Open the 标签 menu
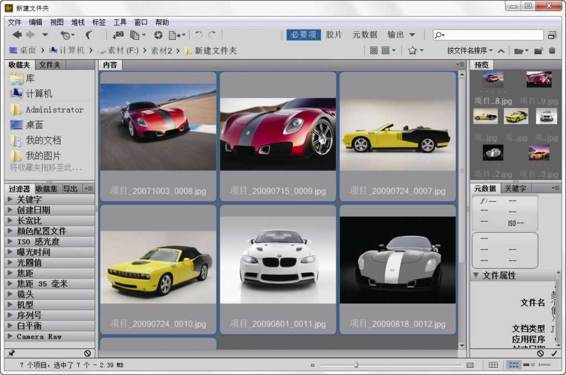Viewport: 566px width, 375px height. (99, 22)
